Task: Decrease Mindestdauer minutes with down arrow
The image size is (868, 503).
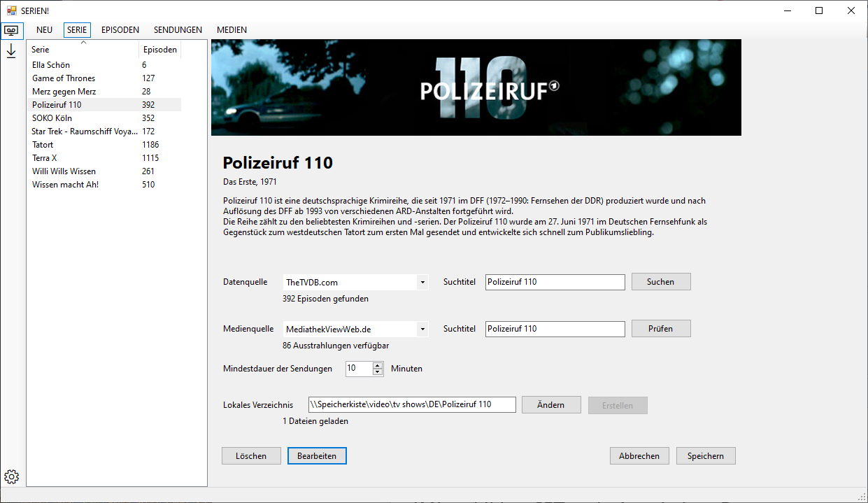Action: [x=378, y=372]
